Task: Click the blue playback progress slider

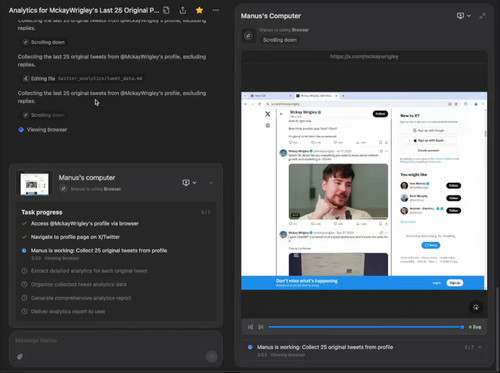Action: 365,327
